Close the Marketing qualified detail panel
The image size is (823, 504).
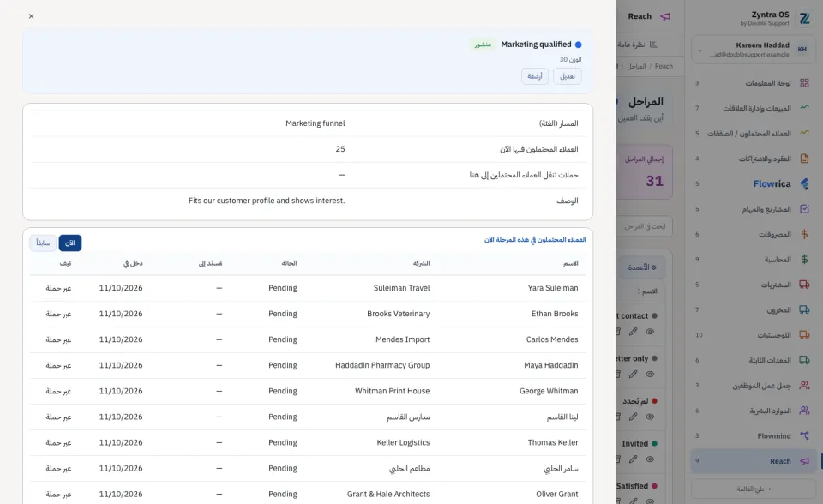32,16
